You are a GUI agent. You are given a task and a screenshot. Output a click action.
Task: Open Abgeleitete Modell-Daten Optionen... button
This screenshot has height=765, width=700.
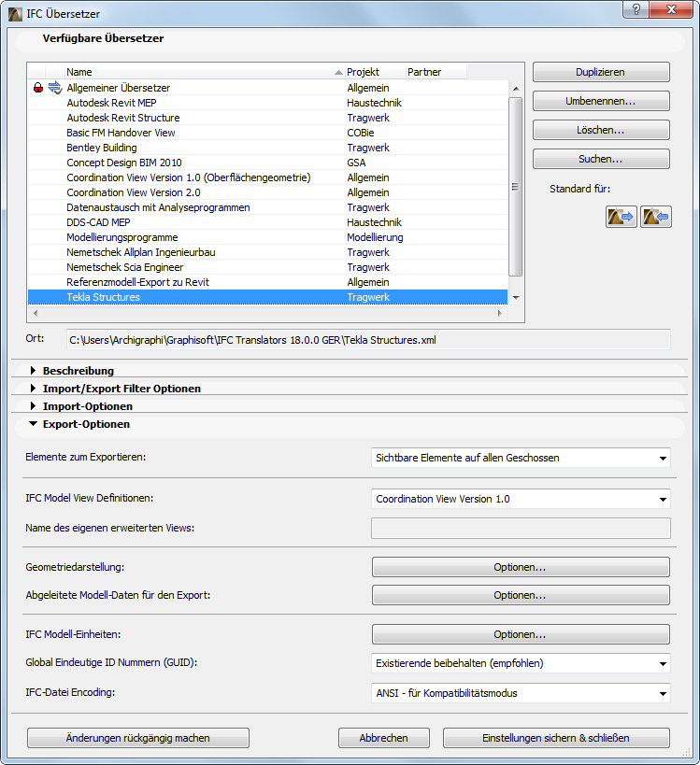coord(521,595)
